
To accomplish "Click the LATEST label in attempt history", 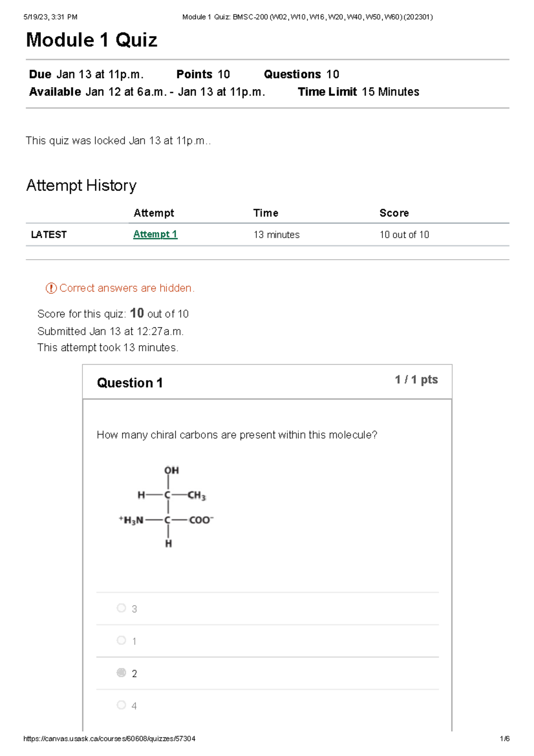I will 48,234.
